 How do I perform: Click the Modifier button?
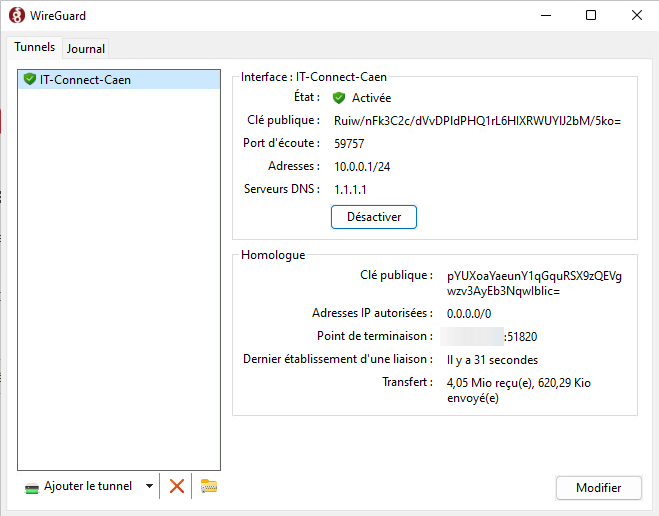(598, 488)
